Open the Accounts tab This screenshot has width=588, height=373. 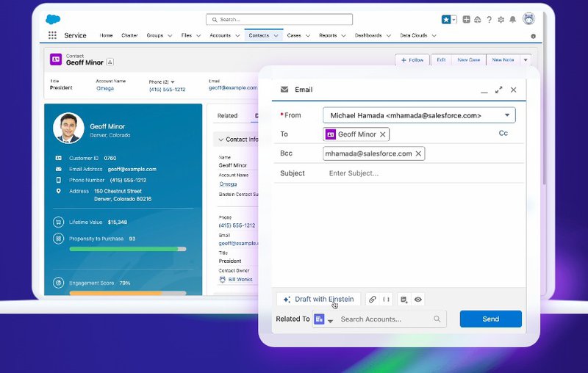(x=220, y=35)
